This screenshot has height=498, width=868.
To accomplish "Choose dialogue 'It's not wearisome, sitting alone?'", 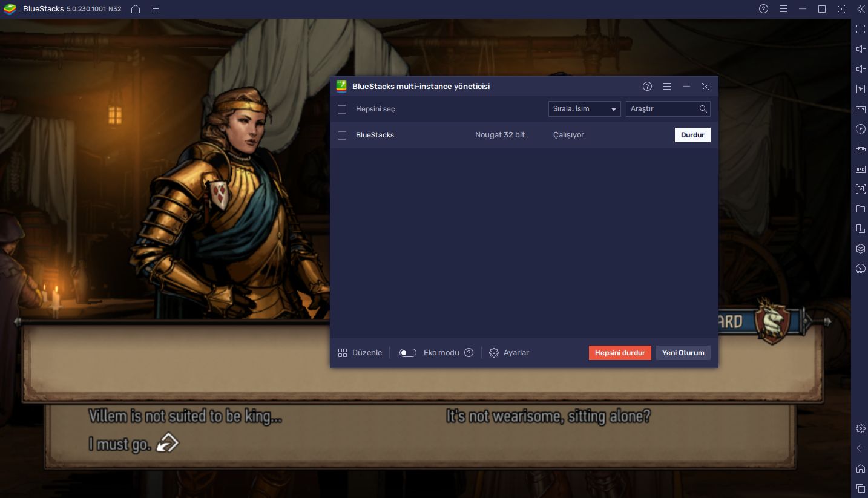I will point(548,416).
